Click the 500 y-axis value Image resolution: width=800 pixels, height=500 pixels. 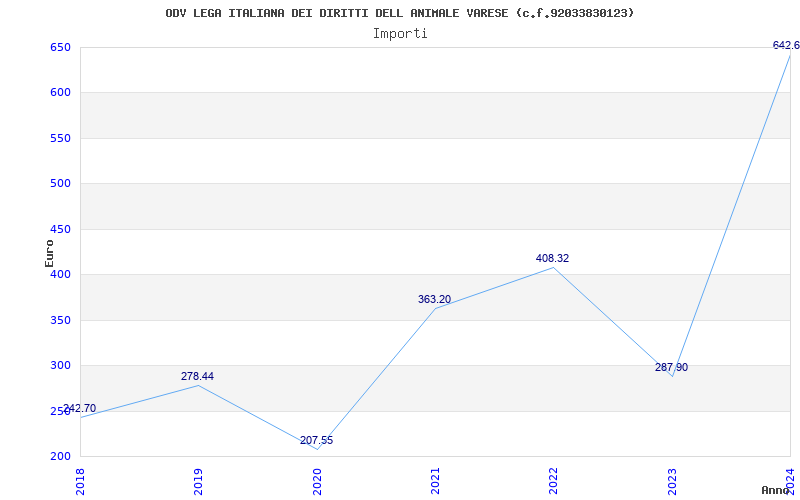[60, 184]
